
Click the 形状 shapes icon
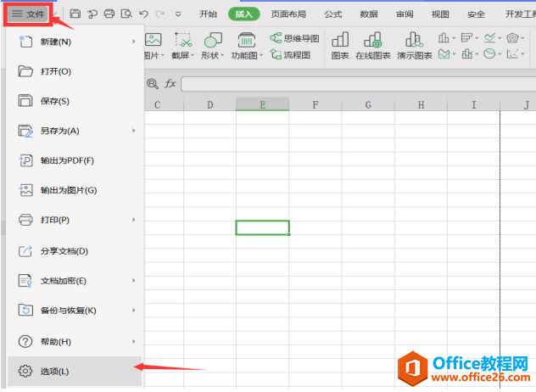(x=213, y=40)
